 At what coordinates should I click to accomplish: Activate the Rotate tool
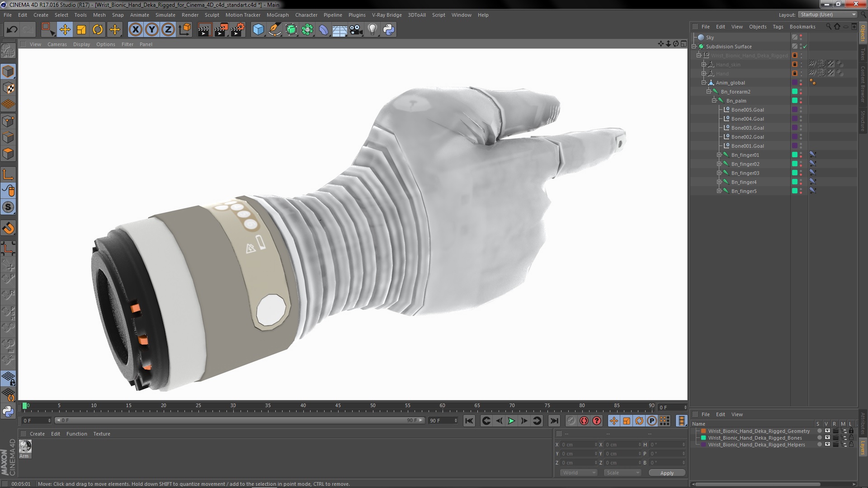point(98,30)
